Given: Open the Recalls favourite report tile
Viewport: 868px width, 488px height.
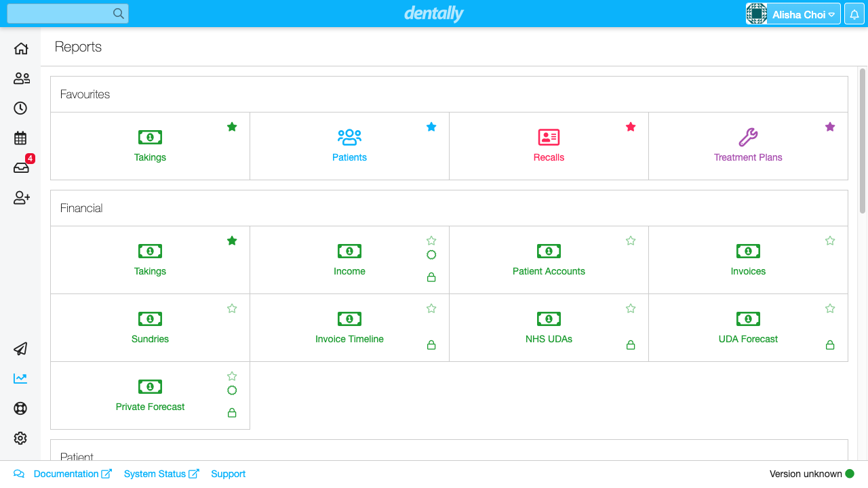Looking at the screenshot, I should tap(549, 146).
